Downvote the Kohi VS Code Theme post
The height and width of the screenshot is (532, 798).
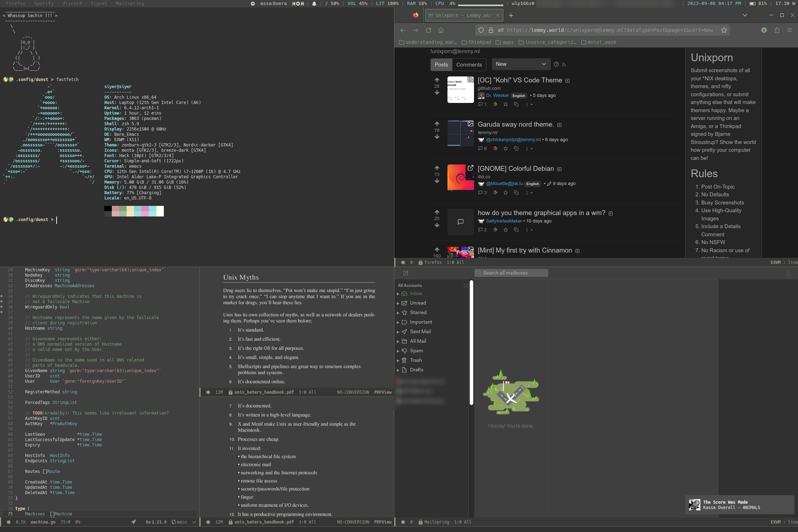(437, 93)
